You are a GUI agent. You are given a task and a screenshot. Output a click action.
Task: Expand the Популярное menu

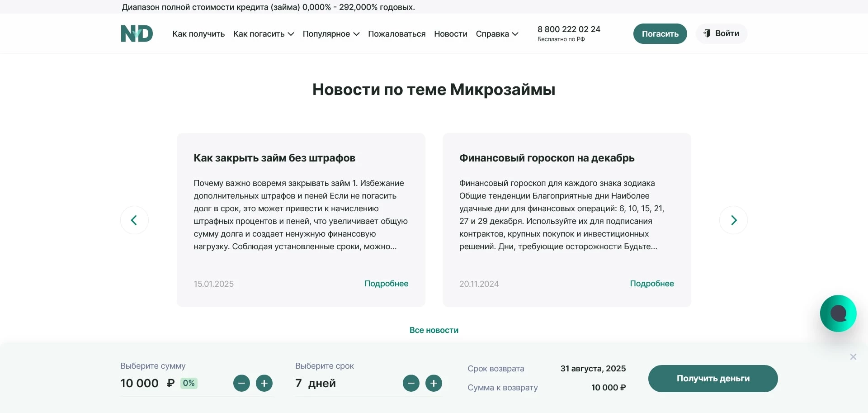click(330, 33)
